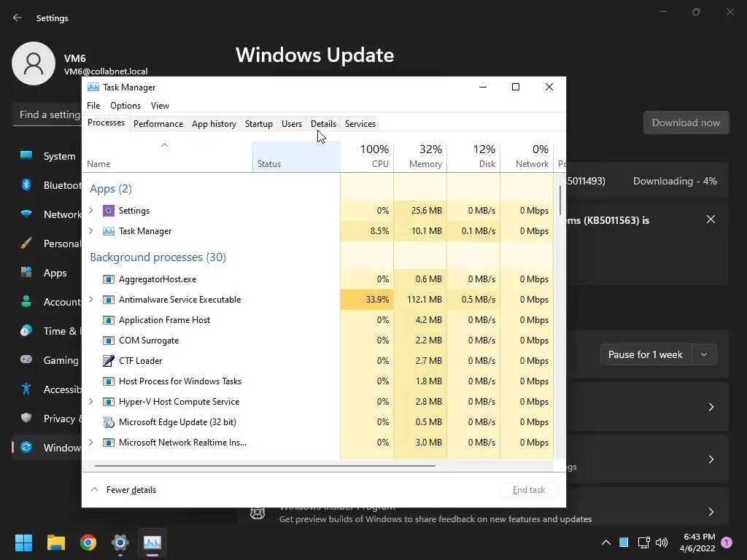The height and width of the screenshot is (560, 747).
Task: Click the Accessibility figure icon in Settings
Action: tap(26, 389)
